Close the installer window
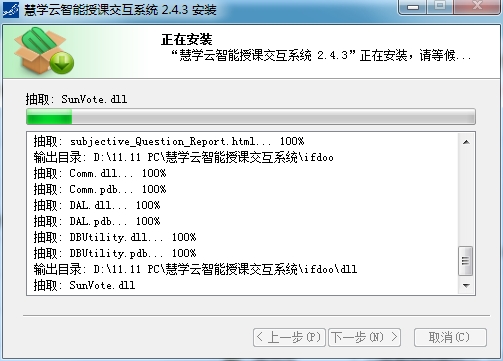The image size is (503, 361). click(x=477, y=6)
